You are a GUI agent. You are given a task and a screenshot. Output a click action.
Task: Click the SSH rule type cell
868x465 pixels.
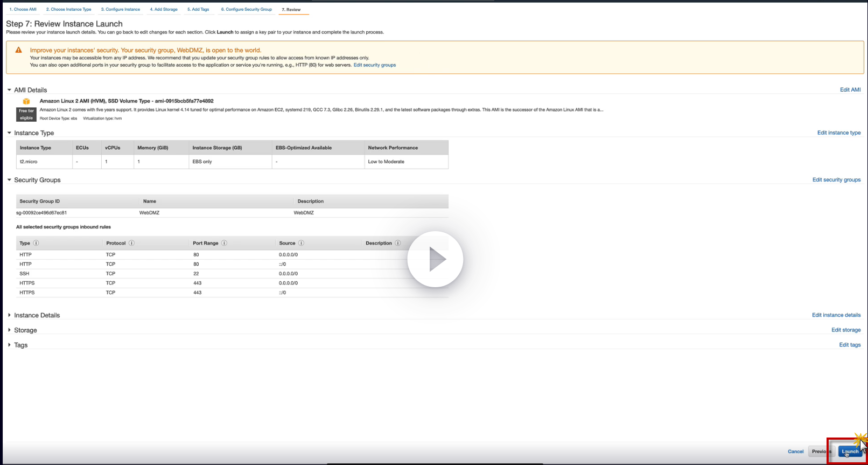click(24, 274)
